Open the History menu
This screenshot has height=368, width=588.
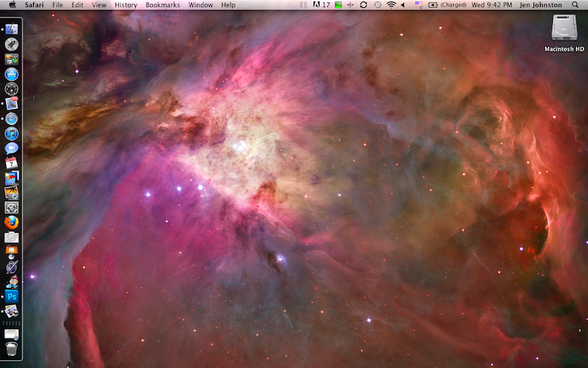[126, 5]
